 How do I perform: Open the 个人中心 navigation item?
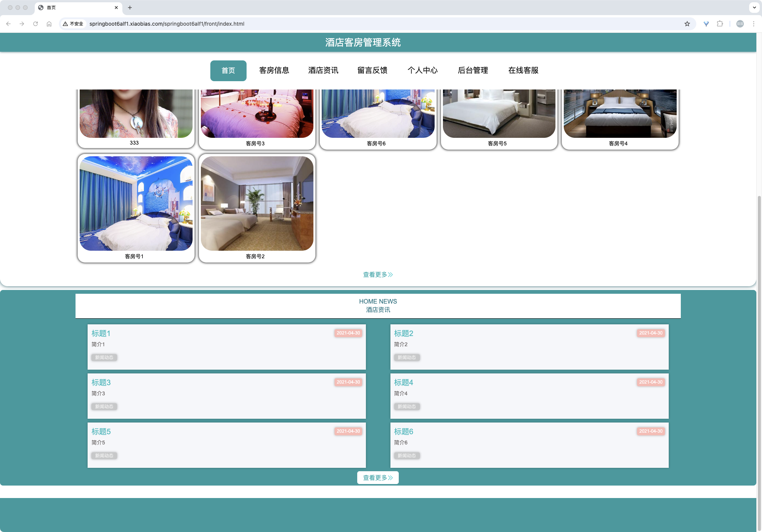coord(423,71)
